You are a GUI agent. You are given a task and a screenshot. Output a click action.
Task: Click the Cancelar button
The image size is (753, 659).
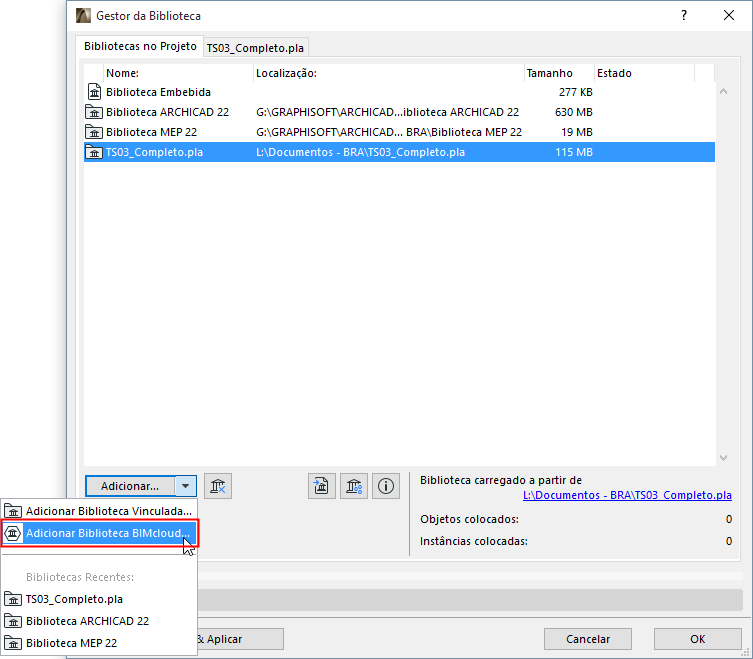coord(587,639)
